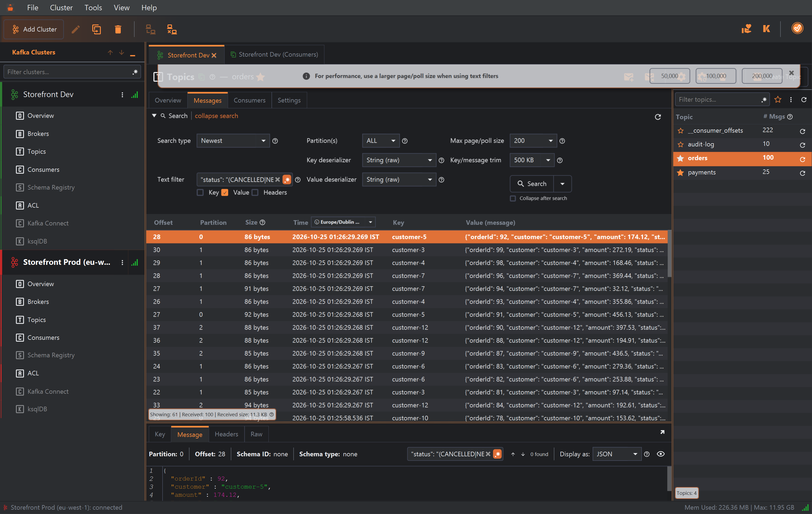812x514 pixels.
Task: Open the Storefront Prod three-dot menu
Action: 122,262
